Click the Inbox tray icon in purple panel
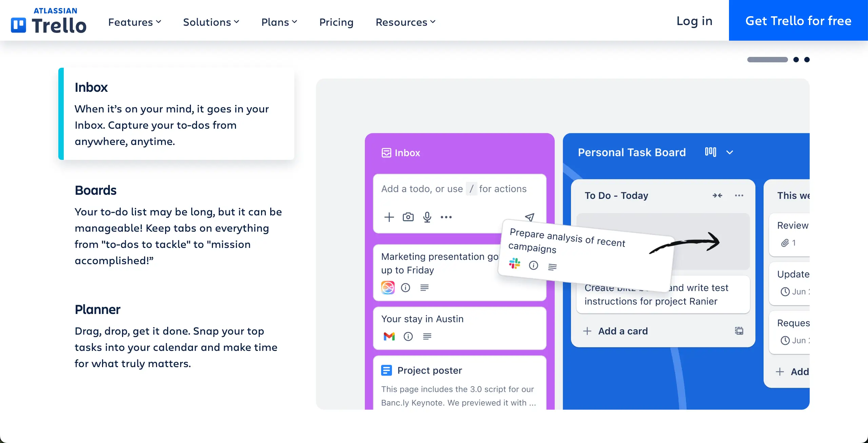 387,153
